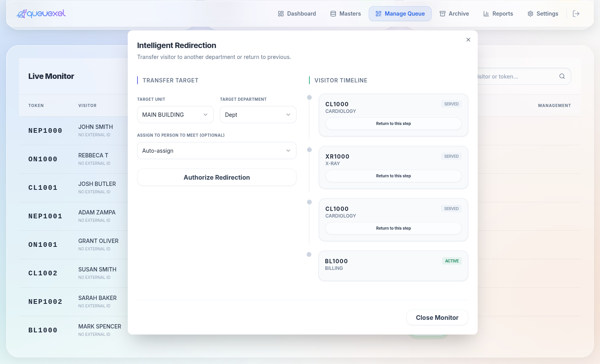This screenshot has width=600, height=364.
Task: Select token ON1000 row
Action: [43, 159]
